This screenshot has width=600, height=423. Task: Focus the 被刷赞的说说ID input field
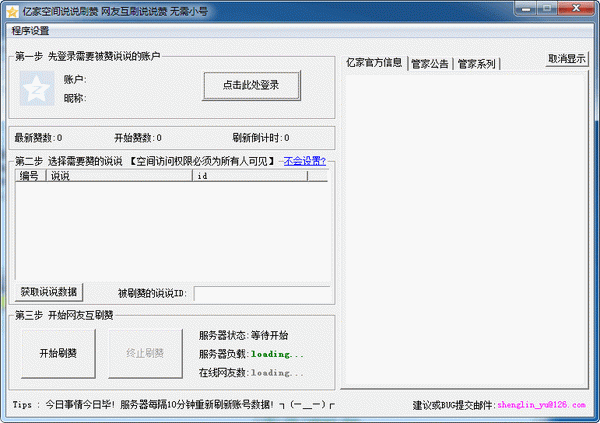click(260, 293)
